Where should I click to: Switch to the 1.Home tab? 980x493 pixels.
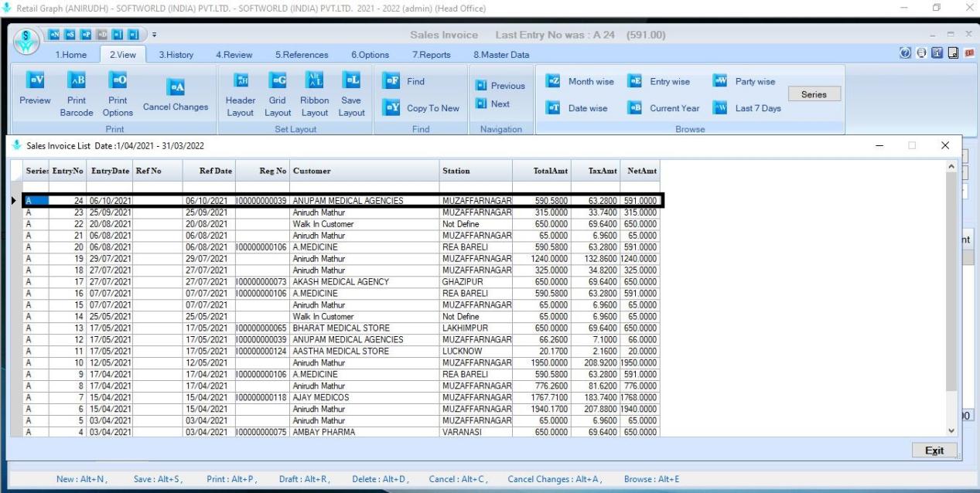71,55
